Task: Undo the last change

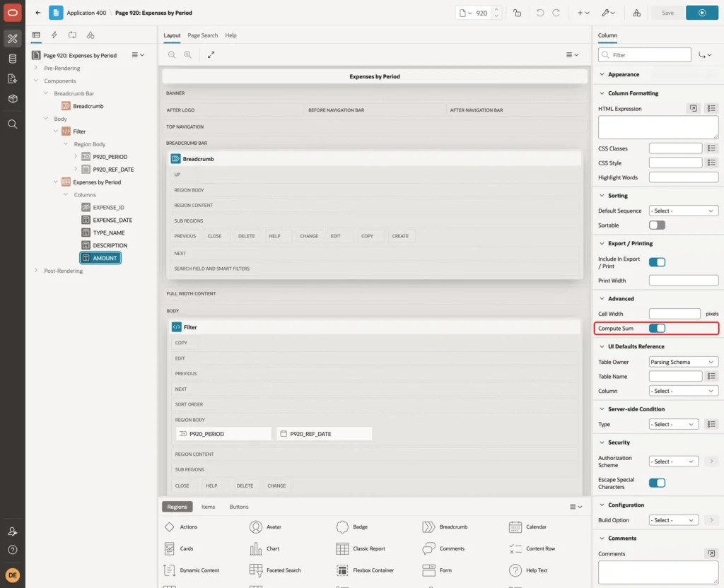Action: tap(539, 13)
